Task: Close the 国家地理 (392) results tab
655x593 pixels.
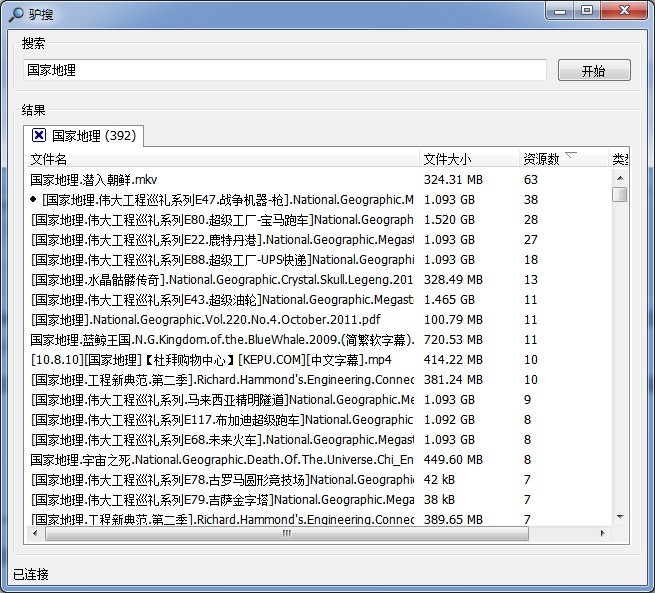Action: 39,135
